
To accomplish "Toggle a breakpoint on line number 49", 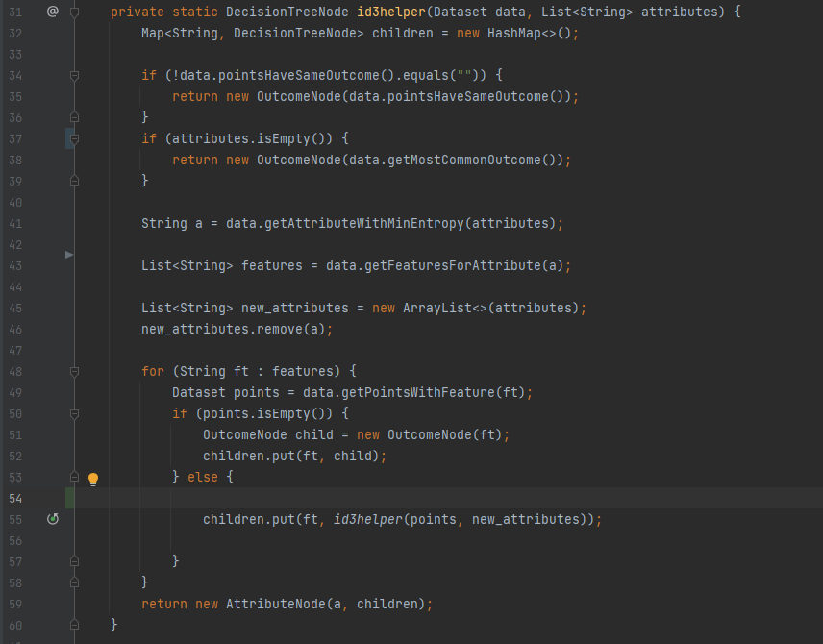I will click(15, 392).
